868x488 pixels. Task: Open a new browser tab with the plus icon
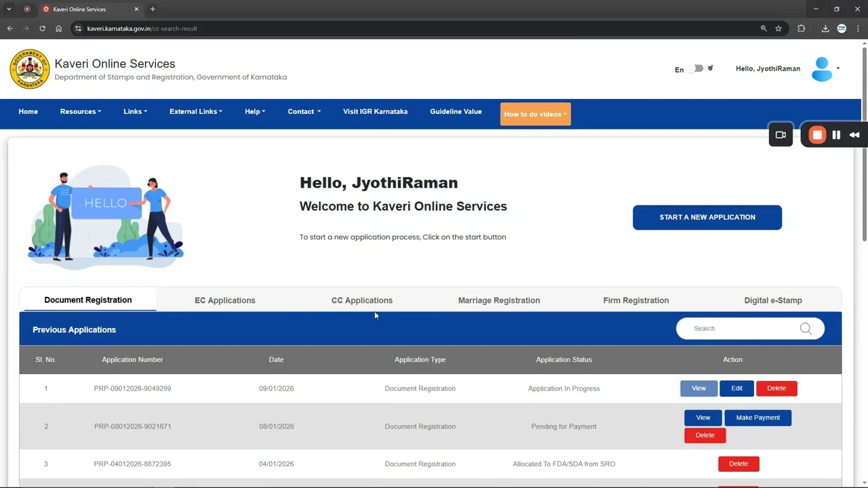coord(153,9)
